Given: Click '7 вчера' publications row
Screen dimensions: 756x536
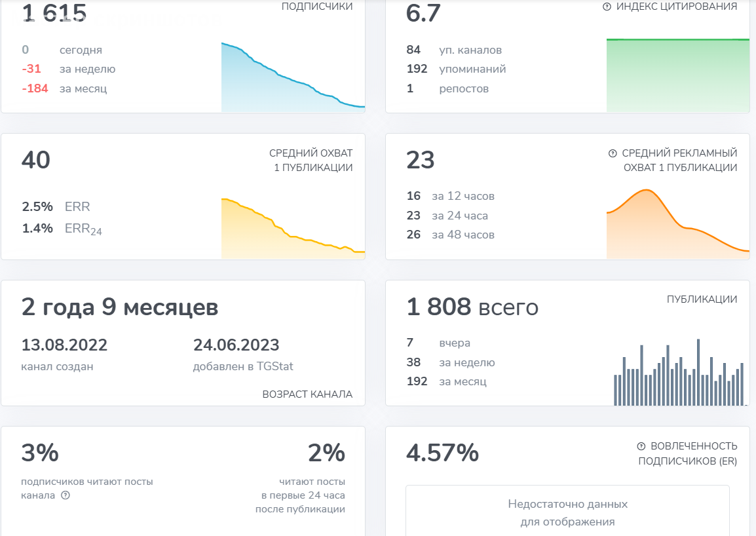Looking at the screenshot, I should (438, 343).
